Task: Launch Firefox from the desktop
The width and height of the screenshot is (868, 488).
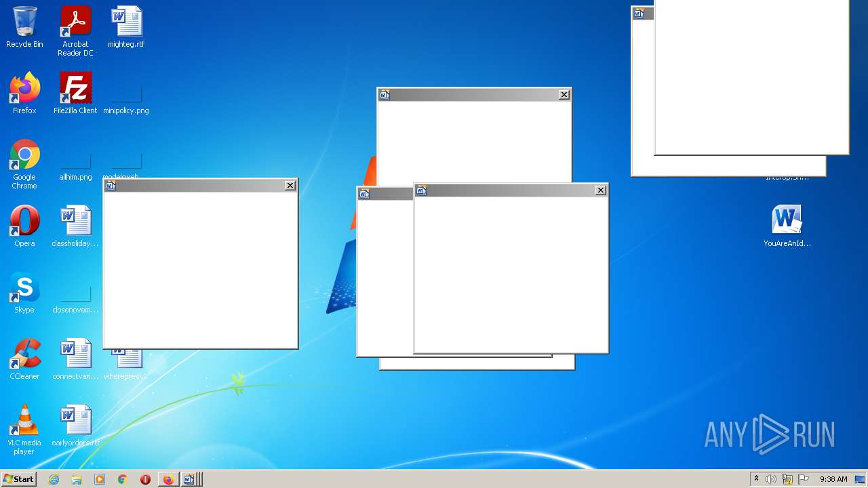Action: point(24,94)
